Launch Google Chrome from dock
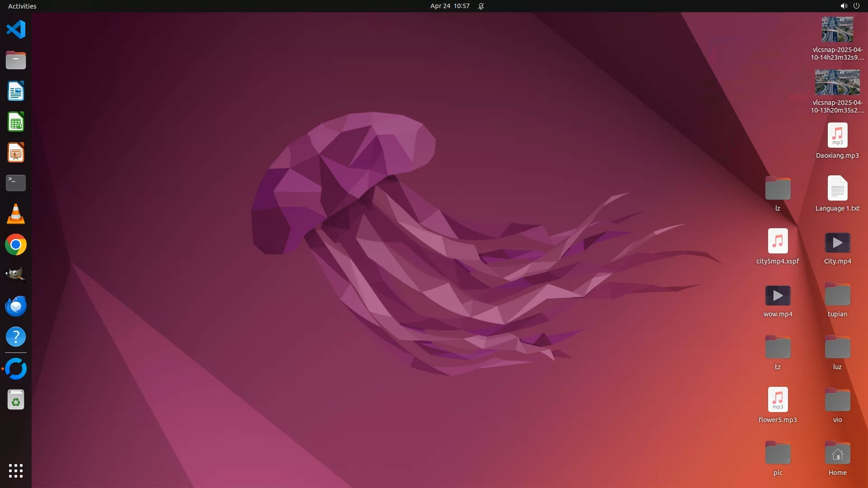The image size is (868, 488). (16, 244)
